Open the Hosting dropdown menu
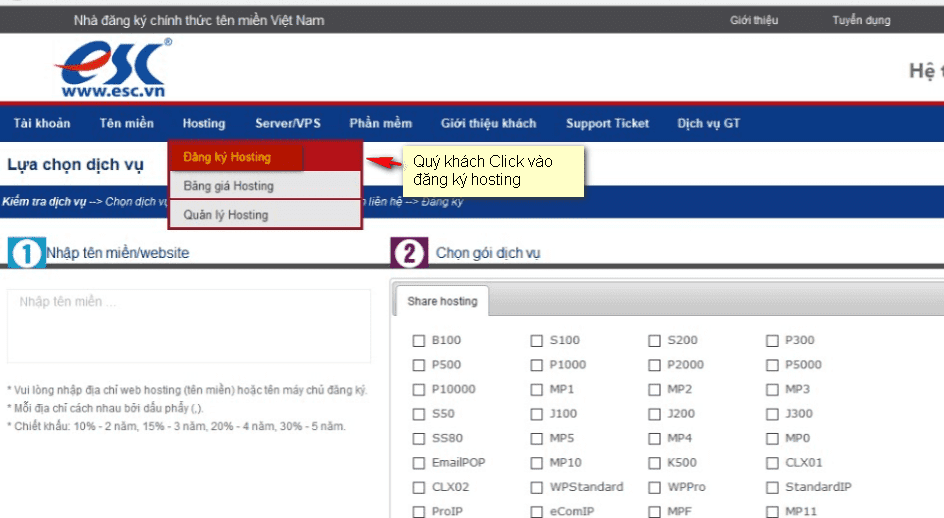 [x=204, y=123]
